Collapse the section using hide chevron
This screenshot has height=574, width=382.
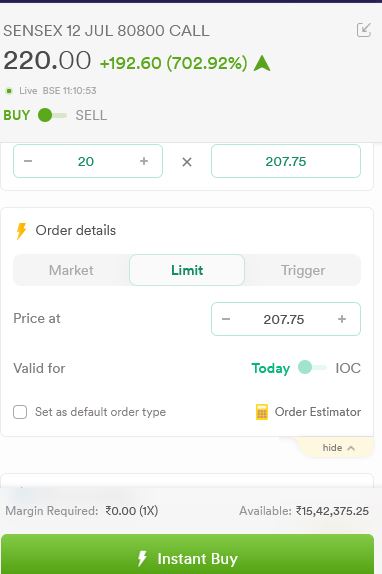pos(351,448)
